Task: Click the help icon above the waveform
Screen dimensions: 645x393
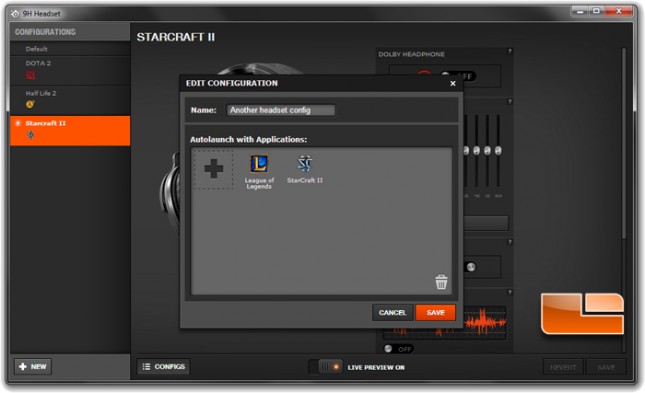Action: click(x=510, y=292)
